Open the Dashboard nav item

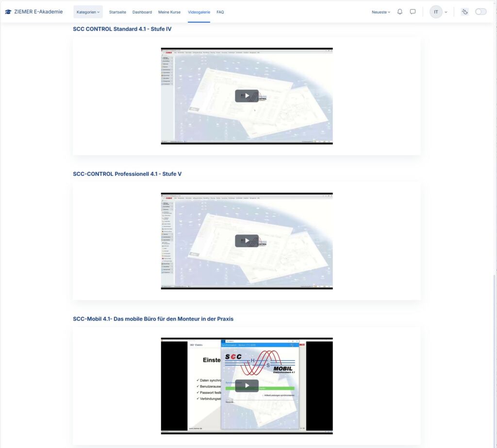tap(142, 12)
